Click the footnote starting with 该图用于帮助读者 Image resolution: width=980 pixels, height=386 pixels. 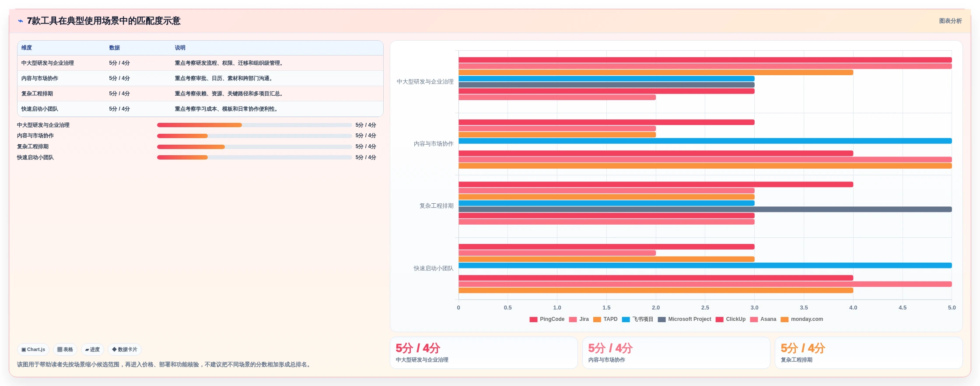pyautogui.click(x=165, y=365)
